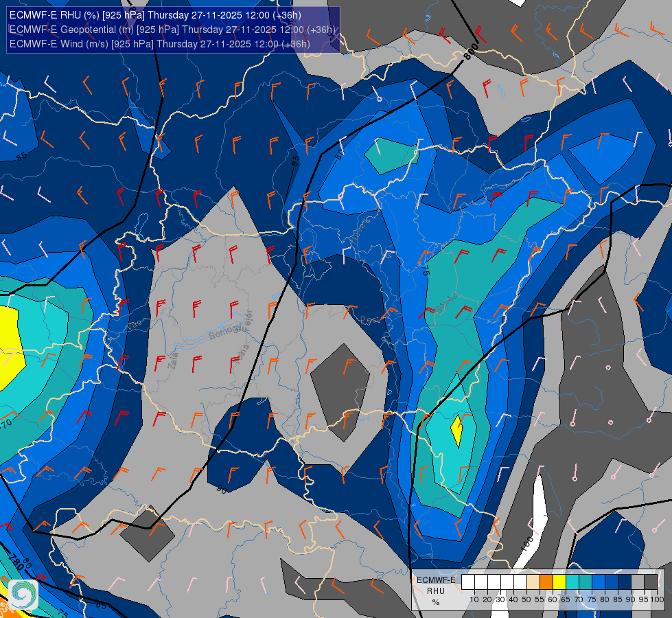Click the '50' tick label in the legend
This screenshot has height=618, width=672.
[x=526, y=599]
